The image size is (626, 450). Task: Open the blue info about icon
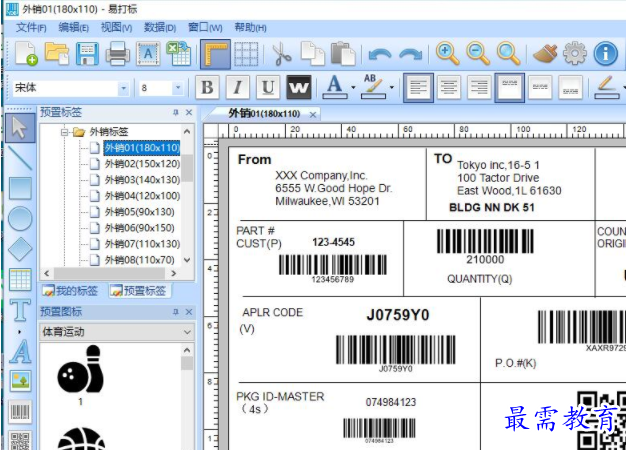click(x=606, y=54)
